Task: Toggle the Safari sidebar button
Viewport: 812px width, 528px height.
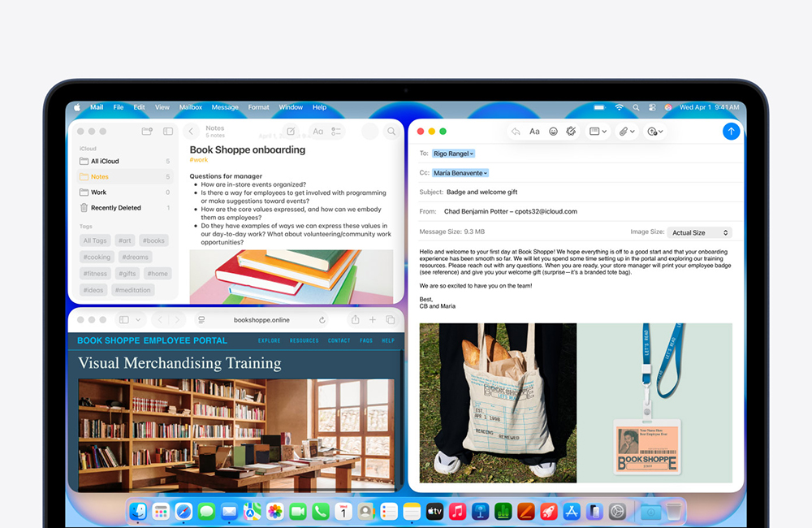Action: [x=124, y=320]
